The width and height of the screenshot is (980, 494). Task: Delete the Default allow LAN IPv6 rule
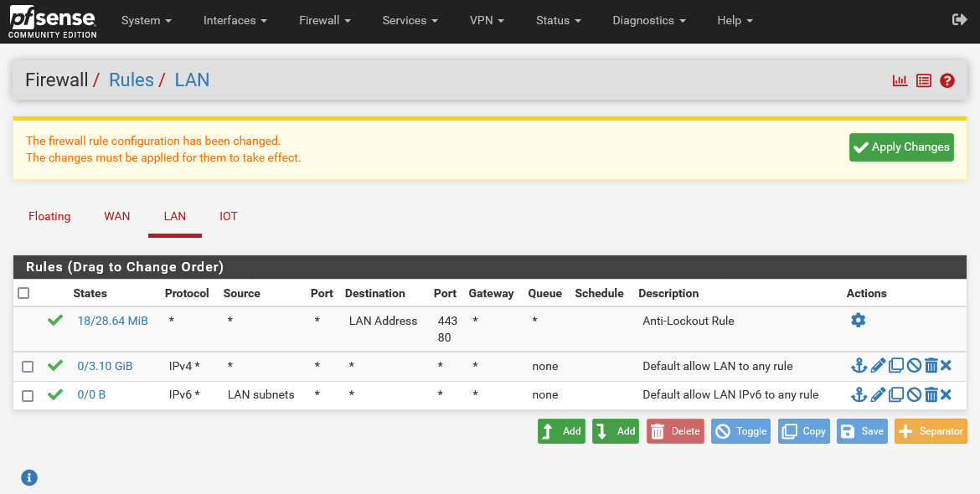[931, 395]
